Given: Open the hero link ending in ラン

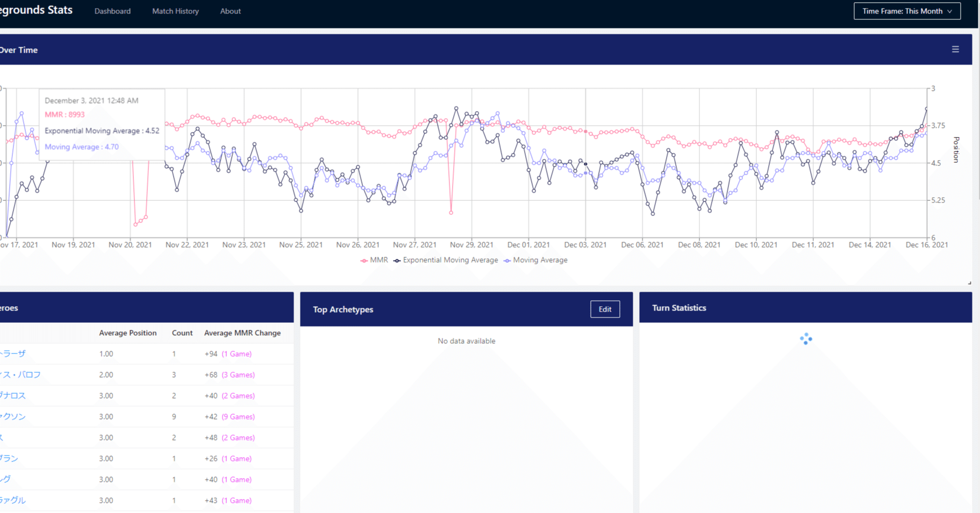Looking at the screenshot, I should pyautogui.click(x=9, y=459).
